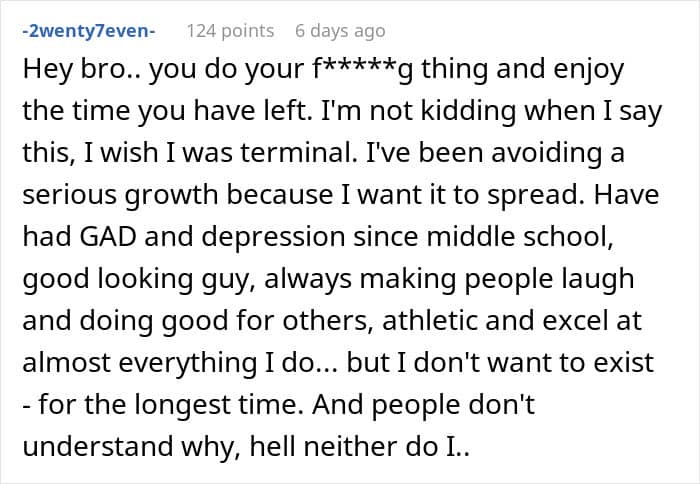Click the phrase making people laugh
700x484 pixels.
click(497, 279)
